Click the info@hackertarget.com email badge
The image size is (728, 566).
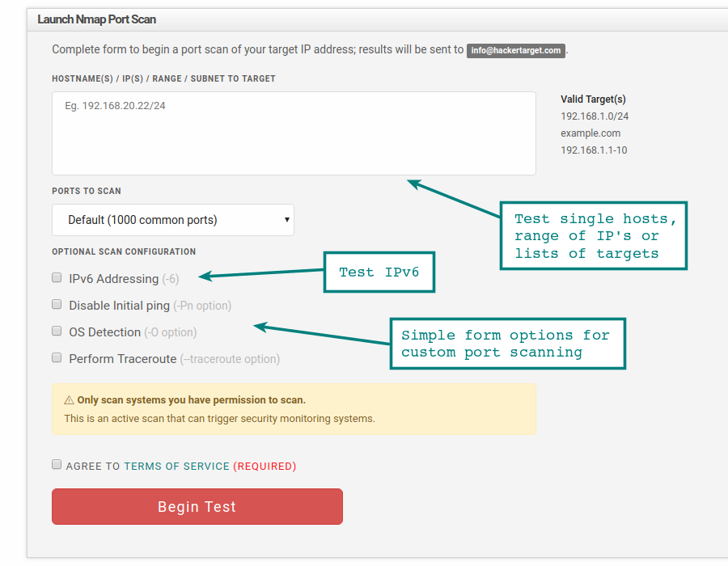click(516, 50)
